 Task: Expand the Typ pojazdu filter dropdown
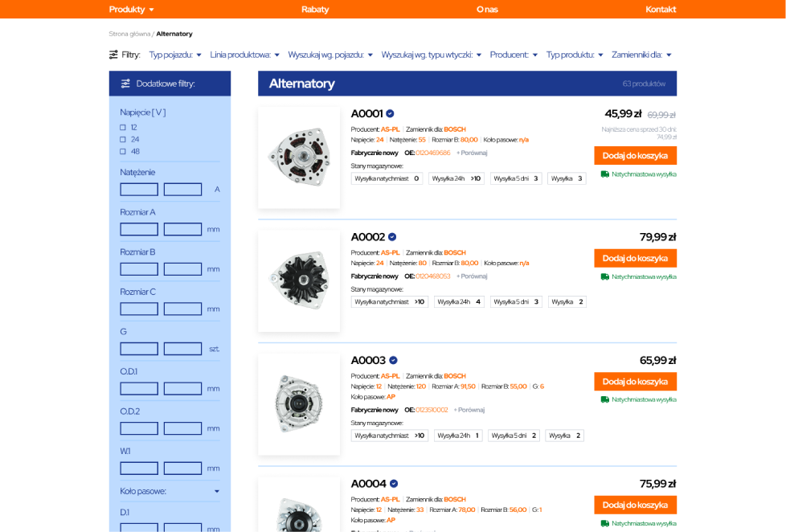click(175, 55)
